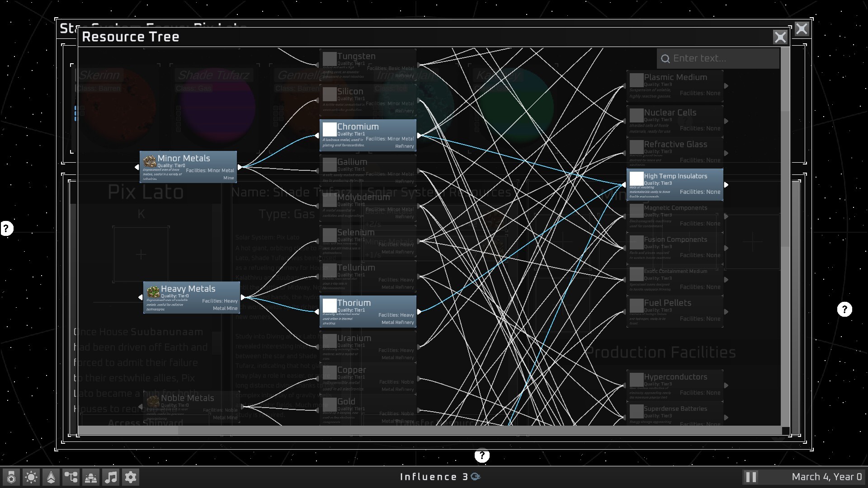Expand the High Temp Insulators output arrow
Screen dimensions: 868x488
[x=726, y=184]
